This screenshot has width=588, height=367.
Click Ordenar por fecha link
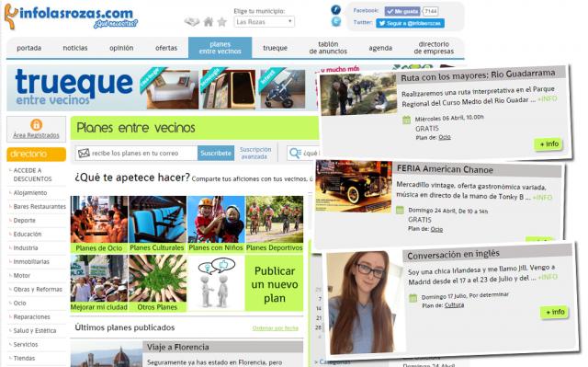[276, 328]
